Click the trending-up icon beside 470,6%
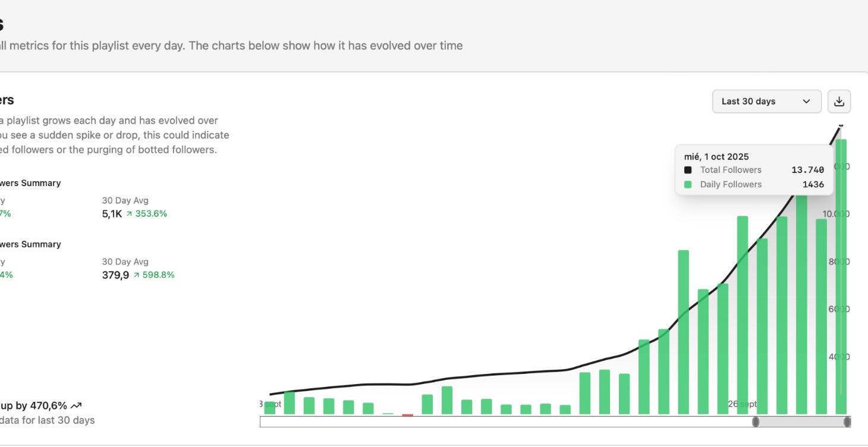 point(76,406)
